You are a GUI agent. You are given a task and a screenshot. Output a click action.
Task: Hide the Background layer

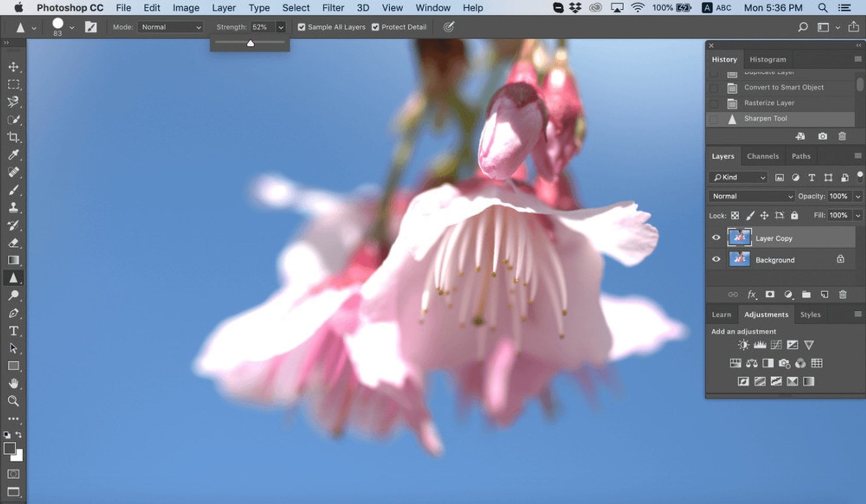(716, 259)
